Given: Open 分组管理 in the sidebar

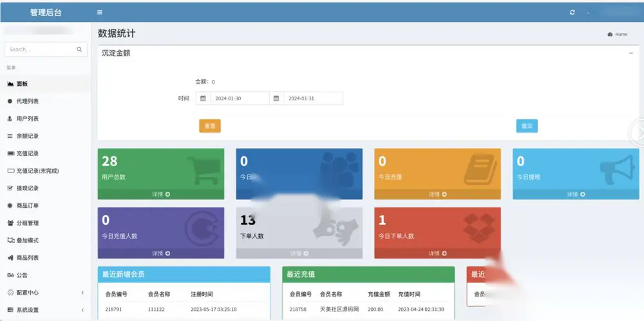Looking at the screenshot, I should tap(45, 223).
